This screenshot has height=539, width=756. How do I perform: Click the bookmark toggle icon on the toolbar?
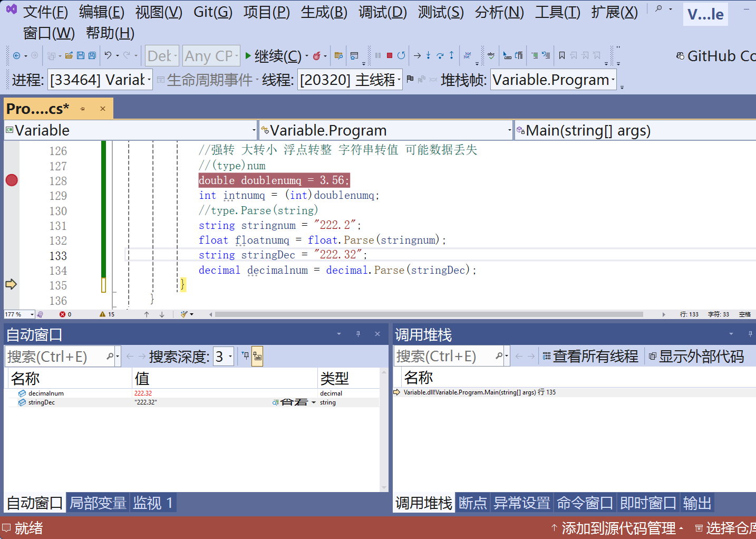[x=562, y=55]
